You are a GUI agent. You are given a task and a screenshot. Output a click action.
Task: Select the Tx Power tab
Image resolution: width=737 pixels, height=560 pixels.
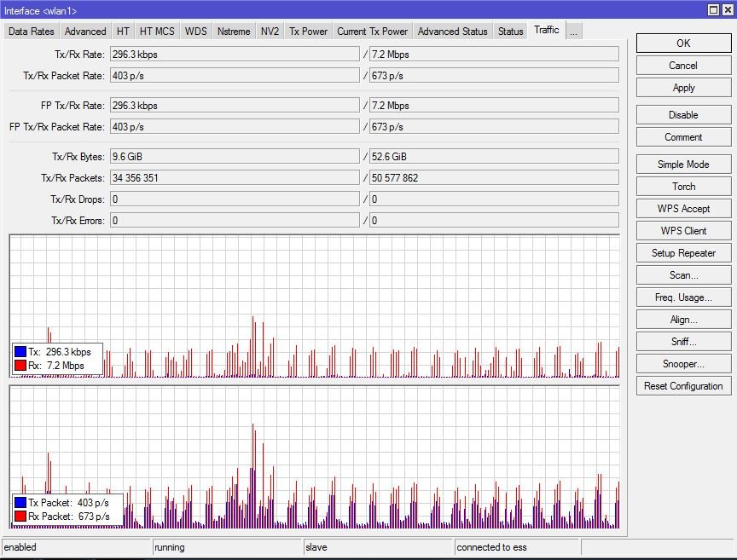308,32
